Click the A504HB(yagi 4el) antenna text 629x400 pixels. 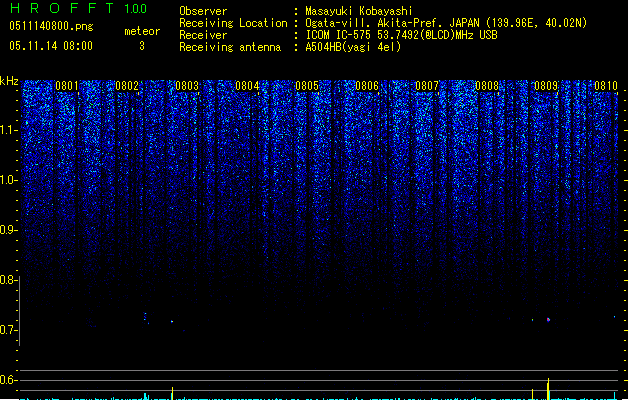353,47
